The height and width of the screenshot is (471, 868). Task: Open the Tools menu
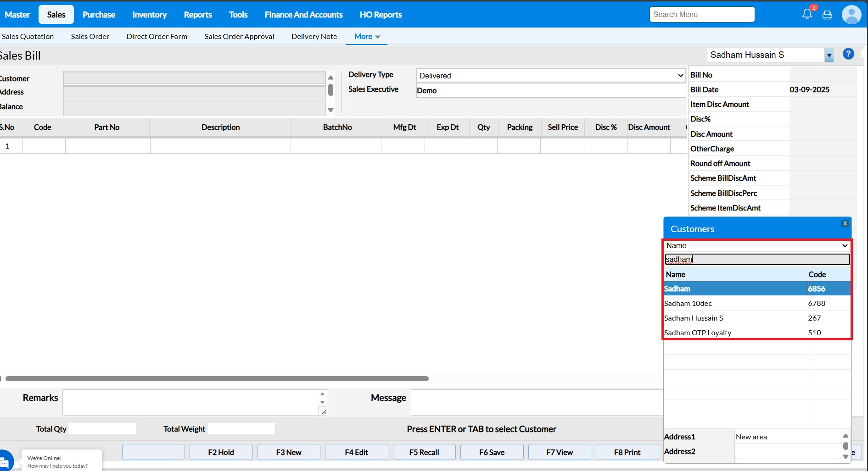point(238,15)
